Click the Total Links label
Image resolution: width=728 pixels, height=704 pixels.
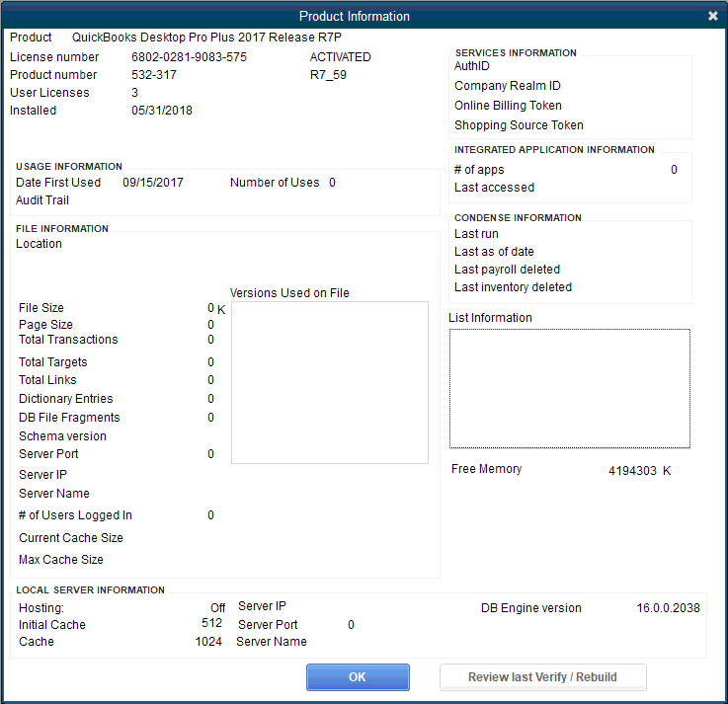(x=47, y=379)
